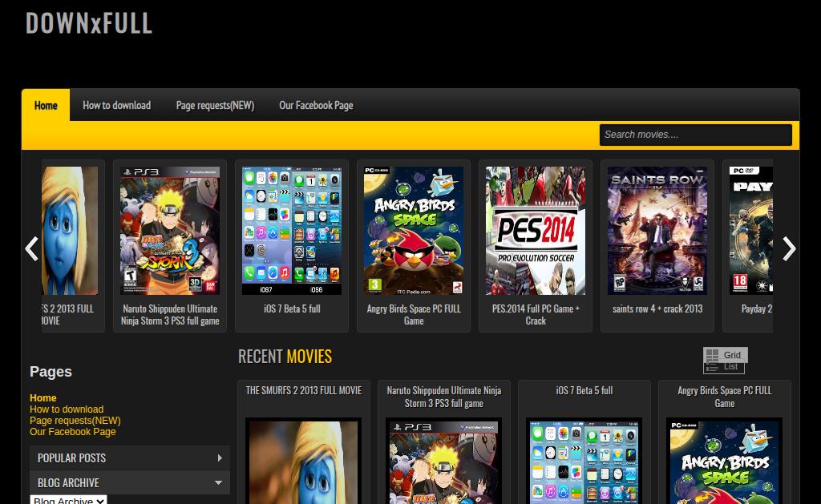Click 'saints row 4 + crack 2013' caption

pyautogui.click(x=657, y=308)
